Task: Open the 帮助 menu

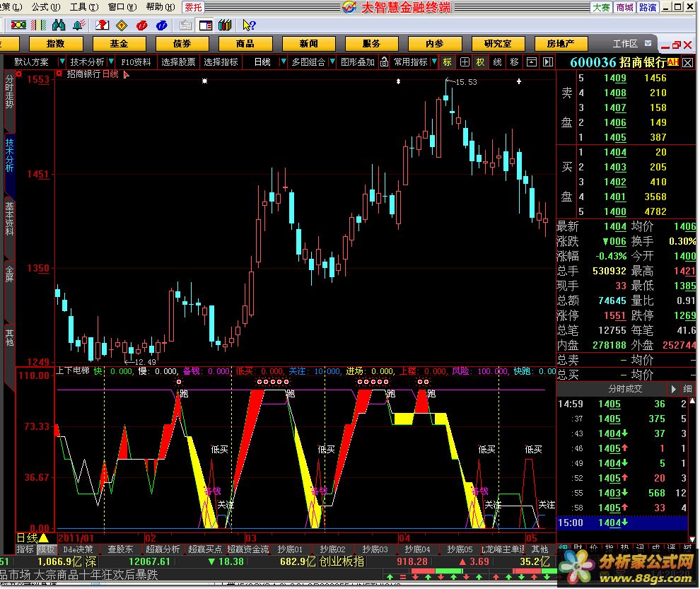Action: (x=161, y=6)
